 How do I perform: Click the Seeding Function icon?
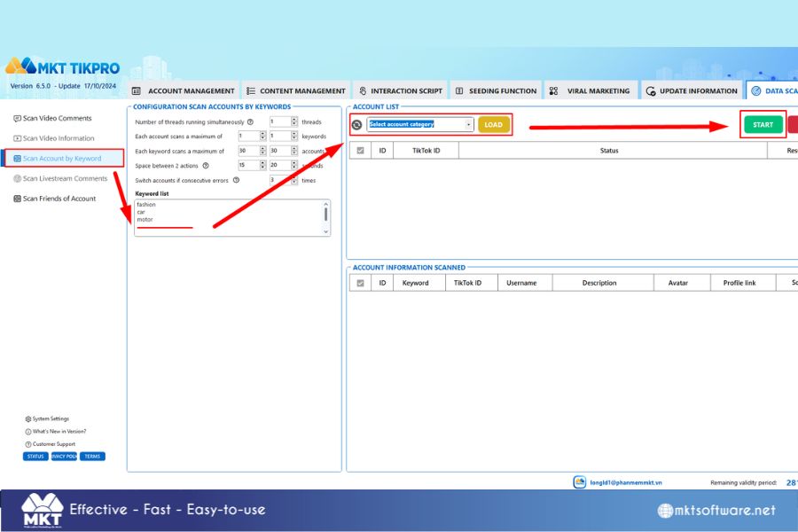pos(459,91)
